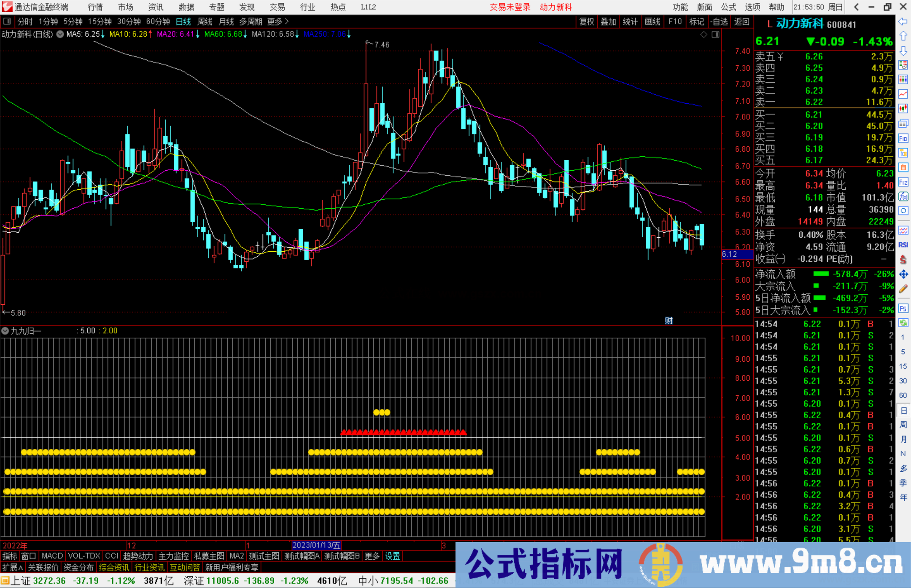Select the pencil drawing tool icon
This screenshot has width=911, height=588.
pyautogui.click(x=903, y=289)
